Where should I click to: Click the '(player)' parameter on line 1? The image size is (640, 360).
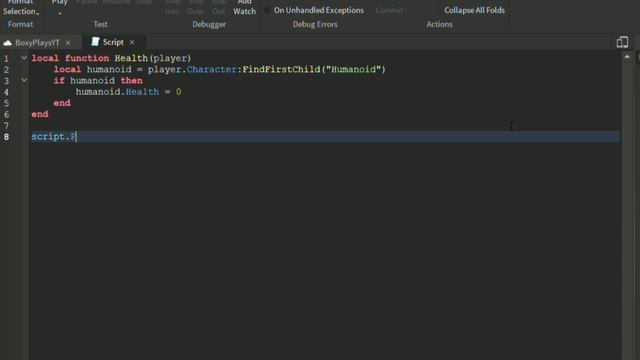pos(170,58)
